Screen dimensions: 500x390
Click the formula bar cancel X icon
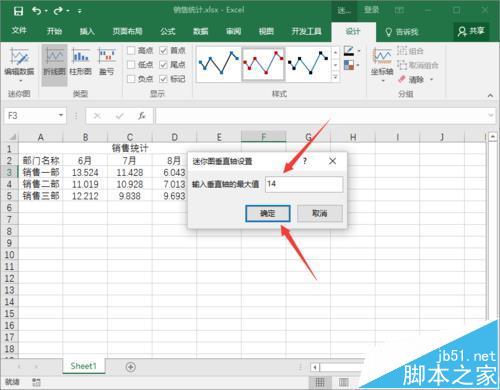click(97, 116)
